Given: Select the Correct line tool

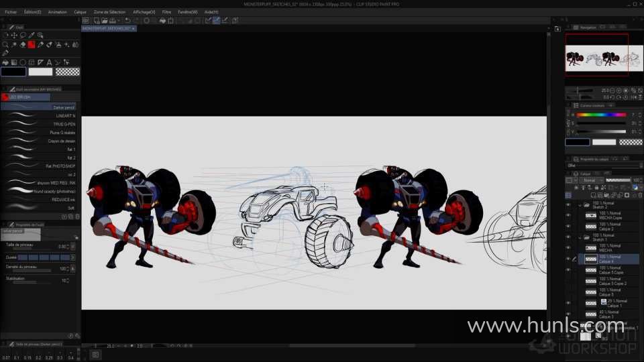Looking at the screenshot, I should [66, 62].
